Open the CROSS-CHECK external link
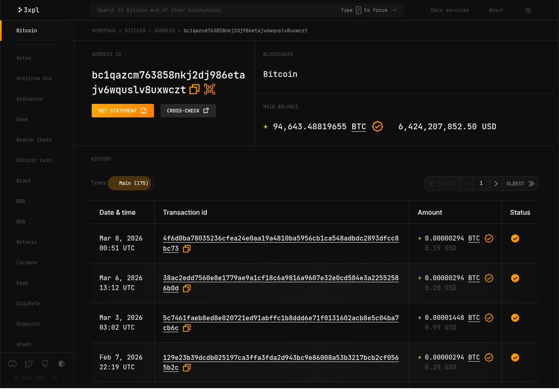Screen dimensions: 559x392 (x=188, y=110)
